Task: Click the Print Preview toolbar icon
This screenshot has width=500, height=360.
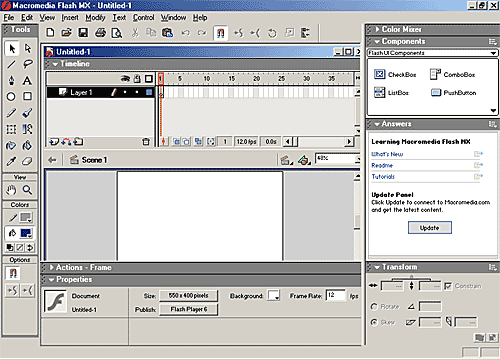Action: point(117,33)
